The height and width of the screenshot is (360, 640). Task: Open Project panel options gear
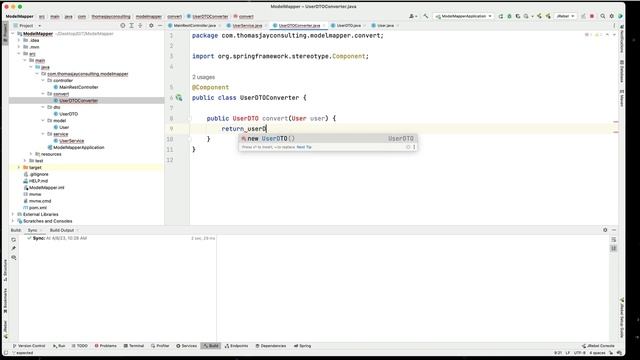151,25
